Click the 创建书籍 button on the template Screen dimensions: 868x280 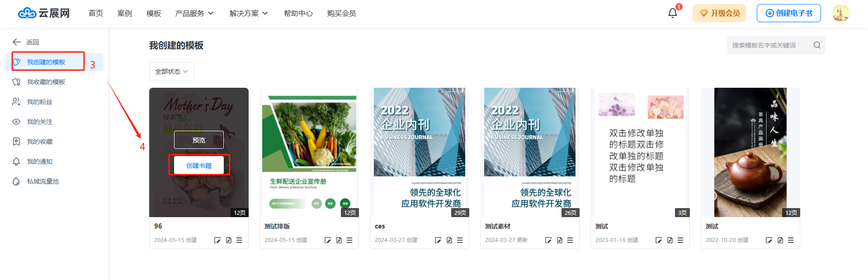click(199, 166)
